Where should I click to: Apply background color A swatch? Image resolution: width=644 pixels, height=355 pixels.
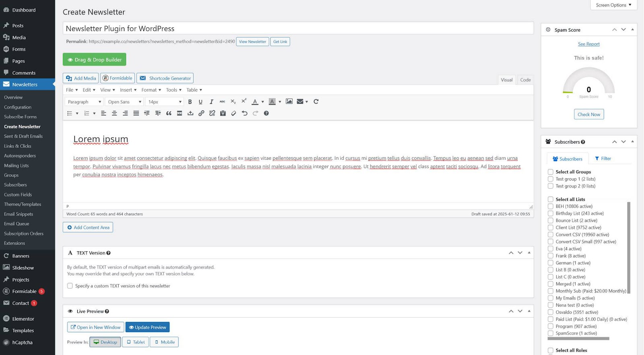click(272, 102)
